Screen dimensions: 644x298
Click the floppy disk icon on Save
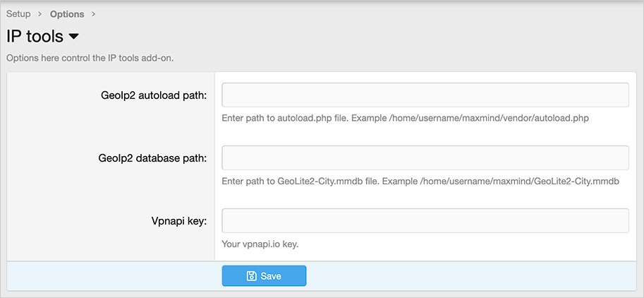(x=251, y=276)
